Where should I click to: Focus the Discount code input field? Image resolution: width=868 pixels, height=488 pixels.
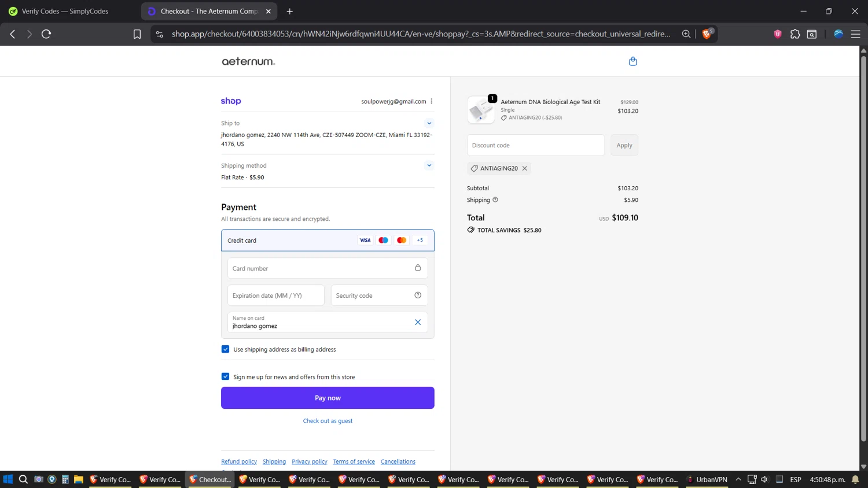click(536, 145)
